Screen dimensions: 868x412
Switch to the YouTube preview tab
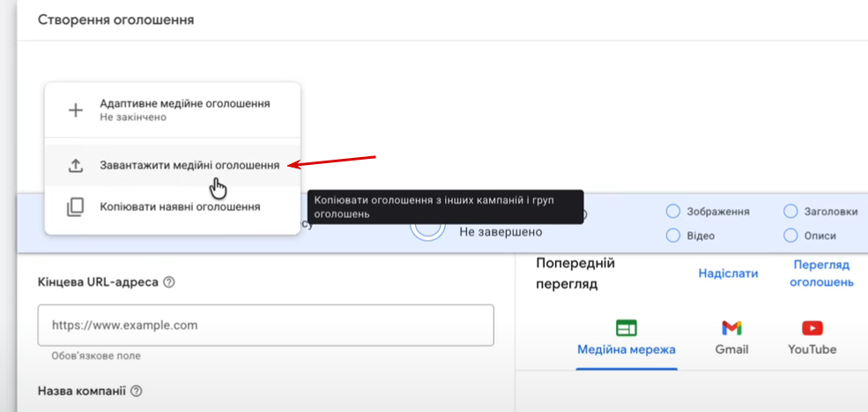coord(812,338)
